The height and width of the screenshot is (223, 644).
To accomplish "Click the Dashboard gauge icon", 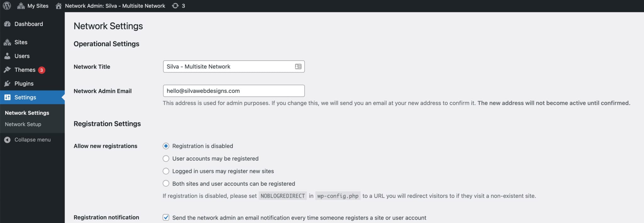I will [x=7, y=24].
